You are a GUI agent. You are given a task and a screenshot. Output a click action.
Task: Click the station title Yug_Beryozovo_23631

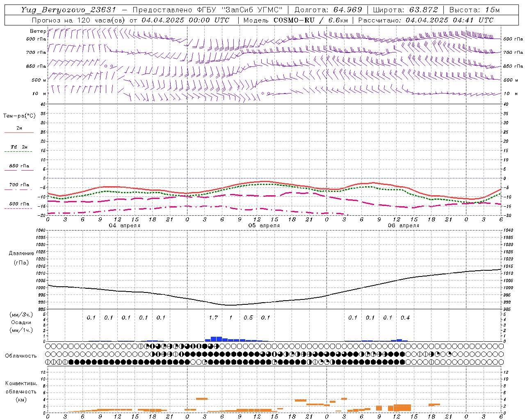(x=68, y=10)
